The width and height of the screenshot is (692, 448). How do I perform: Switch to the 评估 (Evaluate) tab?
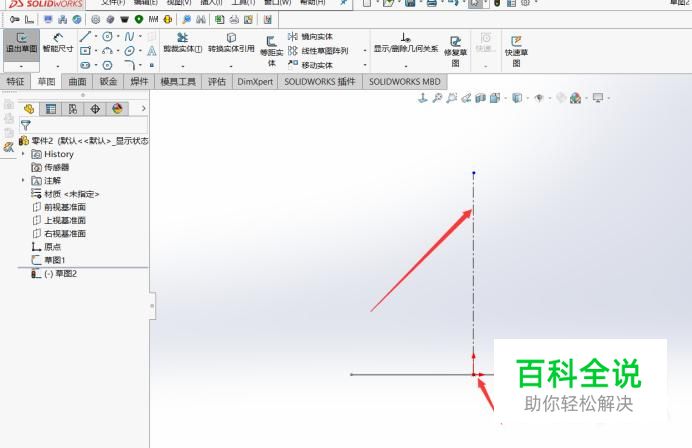point(217,82)
